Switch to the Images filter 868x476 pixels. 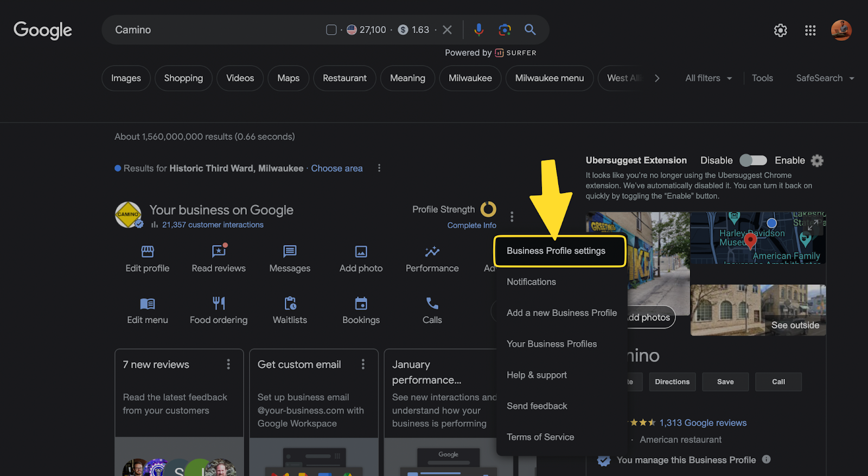pos(126,78)
